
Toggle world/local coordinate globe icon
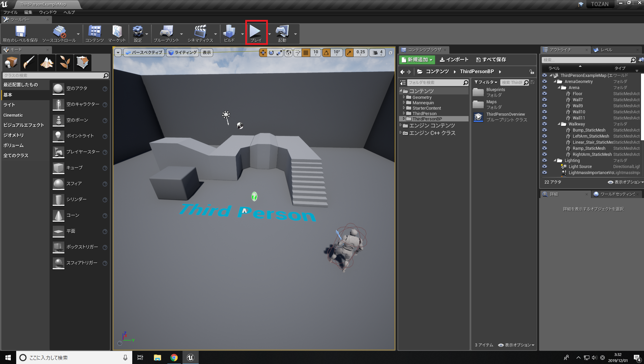click(x=288, y=53)
